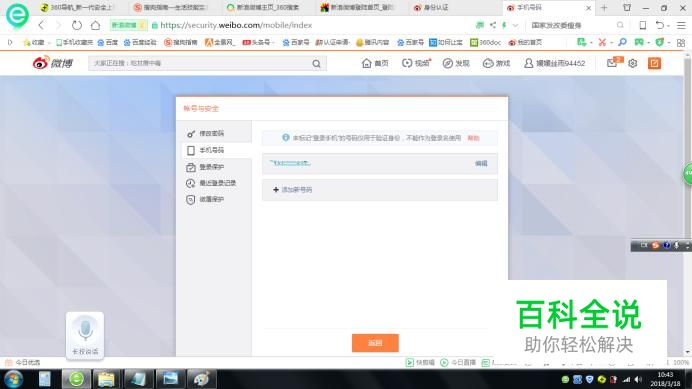The image size is (692, 389).
Task: Open the 视频 video section
Action: coord(416,64)
